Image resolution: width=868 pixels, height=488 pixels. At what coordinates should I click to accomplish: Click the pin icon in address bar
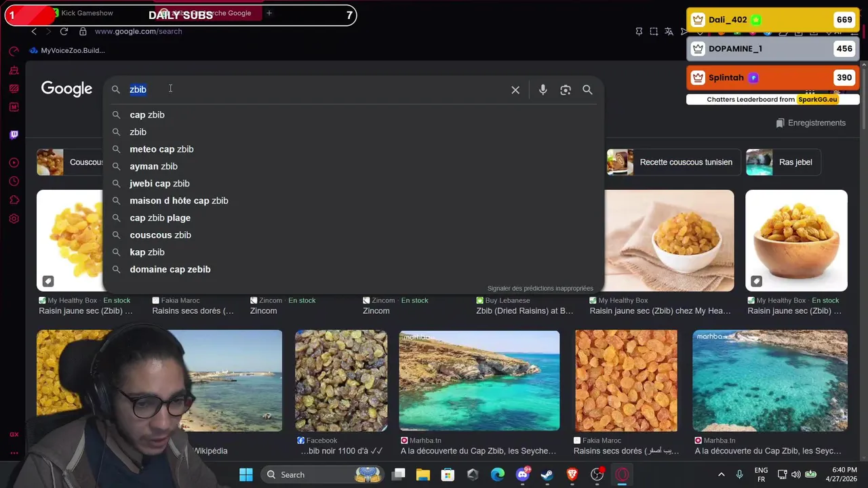(639, 31)
